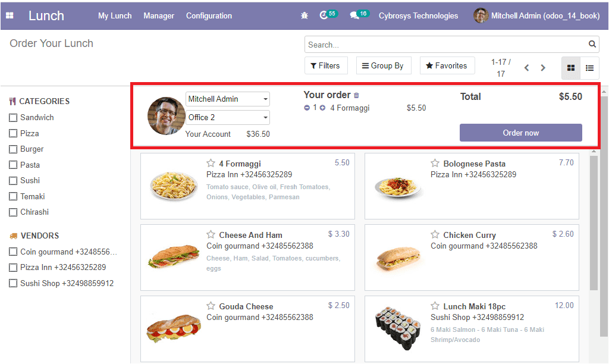The width and height of the screenshot is (609, 364).
Task: Check the Sandwich category
Action: coord(13,117)
